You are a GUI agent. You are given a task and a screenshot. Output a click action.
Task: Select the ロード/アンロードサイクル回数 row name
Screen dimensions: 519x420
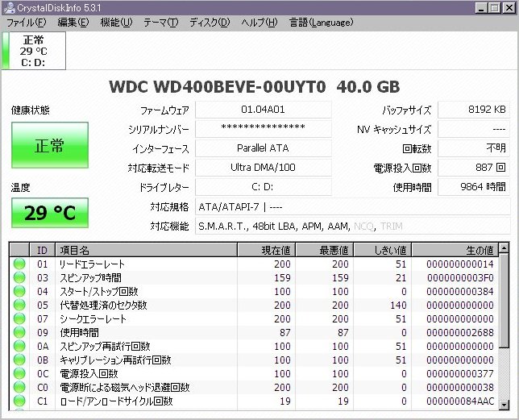pyautogui.click(x=116, y=401)
